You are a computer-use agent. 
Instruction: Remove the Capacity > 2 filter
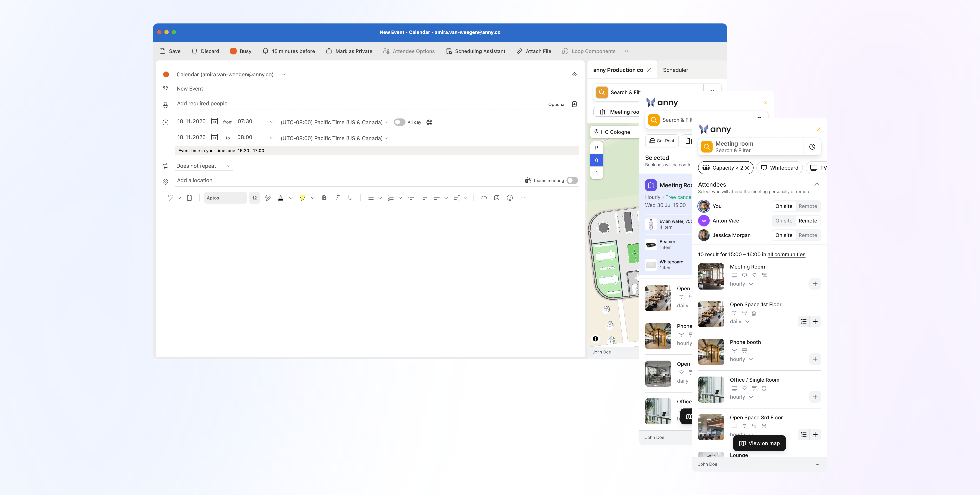[747, 168]
